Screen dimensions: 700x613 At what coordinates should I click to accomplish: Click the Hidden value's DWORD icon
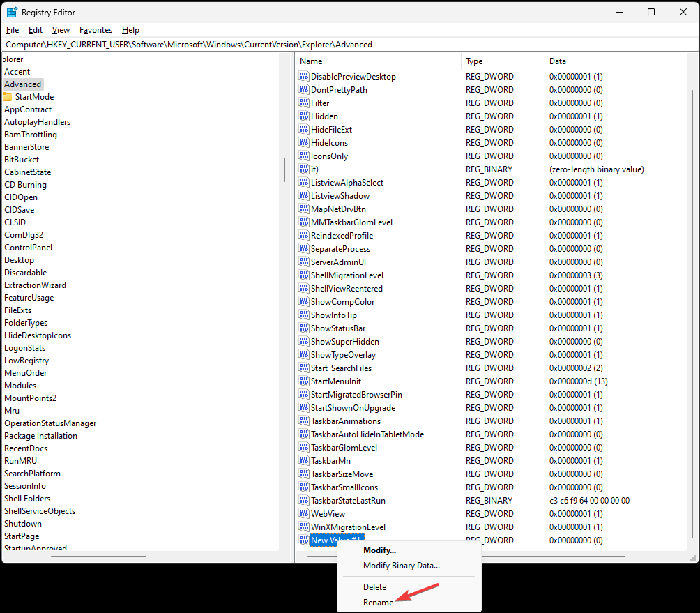tap(304, 116)
